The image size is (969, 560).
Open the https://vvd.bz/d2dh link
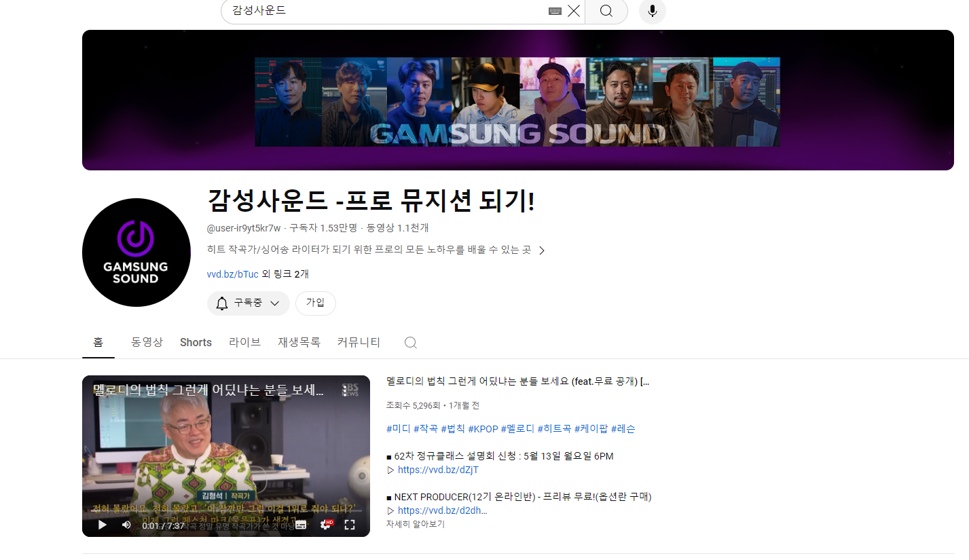(x=443, y=510)
